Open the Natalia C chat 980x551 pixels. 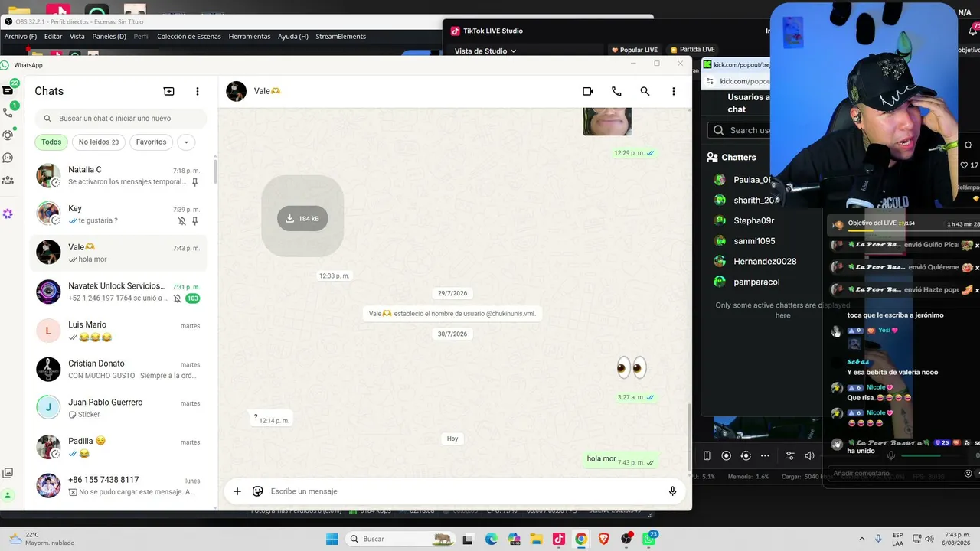click(119, 175)
